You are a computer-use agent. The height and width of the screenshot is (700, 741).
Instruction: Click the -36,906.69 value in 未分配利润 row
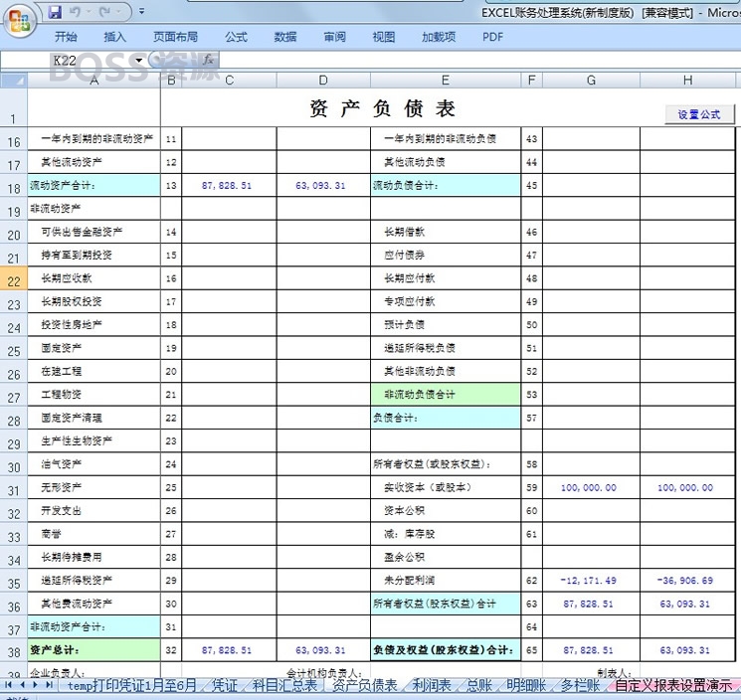[685, 580]
